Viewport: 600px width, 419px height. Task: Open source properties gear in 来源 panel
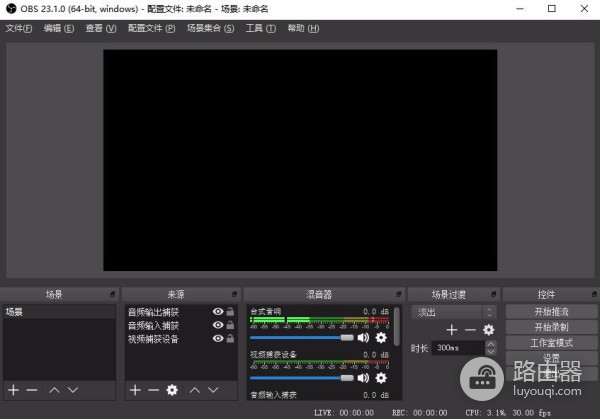pyautogui.click(x=172, y=390)
